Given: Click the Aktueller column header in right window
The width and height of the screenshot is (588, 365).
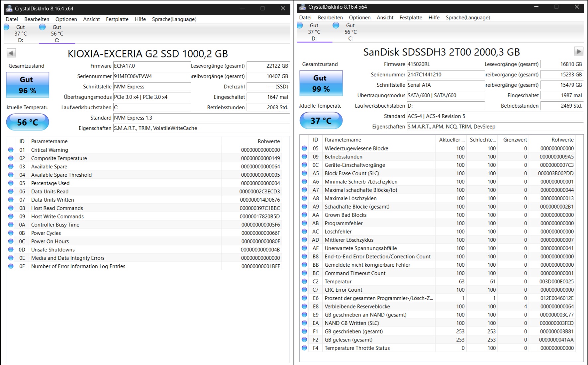Looking at the screenshot, I should click(x=451, y=139).
